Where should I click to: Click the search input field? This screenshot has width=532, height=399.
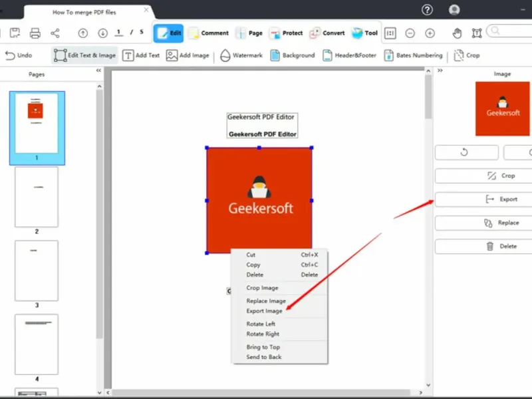509,31
